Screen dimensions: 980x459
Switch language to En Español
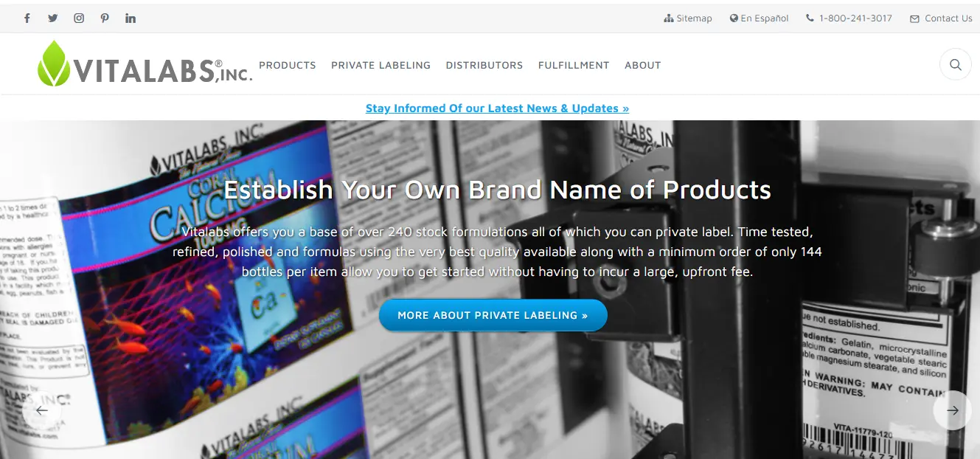[x=760, y=18]
